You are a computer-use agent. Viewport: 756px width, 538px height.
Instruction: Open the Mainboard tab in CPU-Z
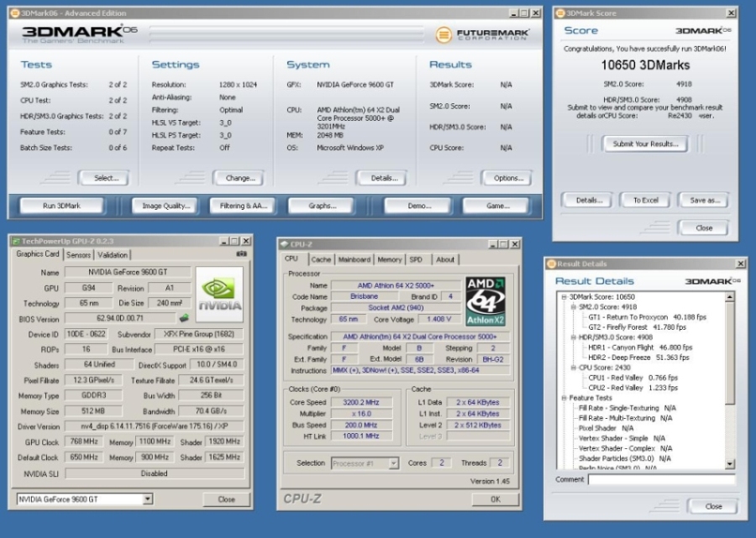pos(354,259)
